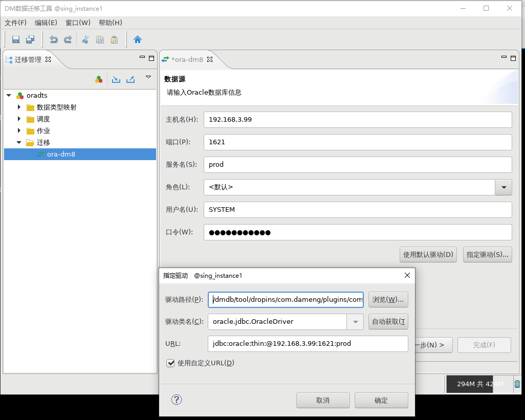Screen dimensions: 525x420
Task: Click the Save toolbar icon
Action: click(x=16, y=39)
